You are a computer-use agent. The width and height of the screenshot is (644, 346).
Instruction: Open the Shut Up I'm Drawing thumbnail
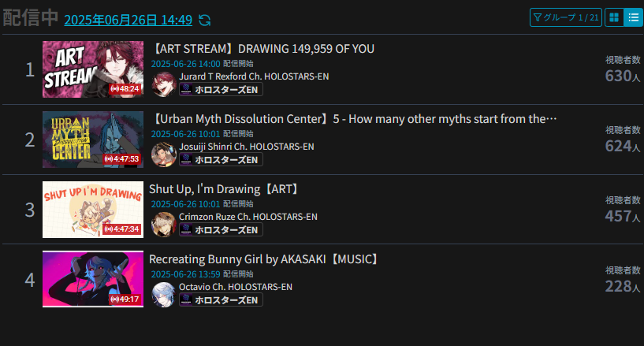(93, 210)
